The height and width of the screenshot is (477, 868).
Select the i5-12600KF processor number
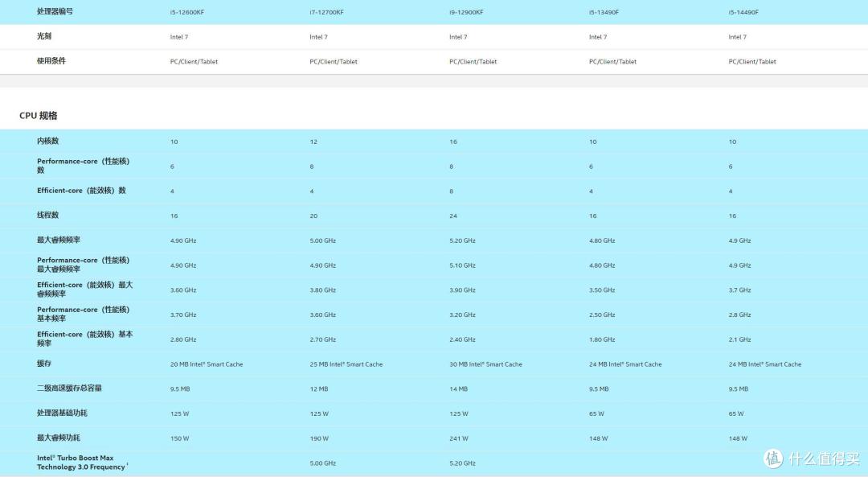coord(187,12)
